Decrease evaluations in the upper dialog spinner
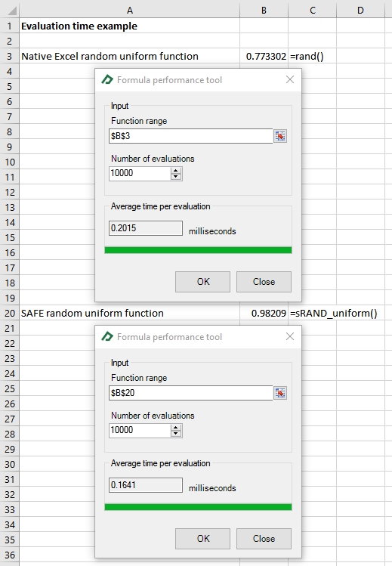This screenshot has width=392, height=566. [x=176, y=177]
